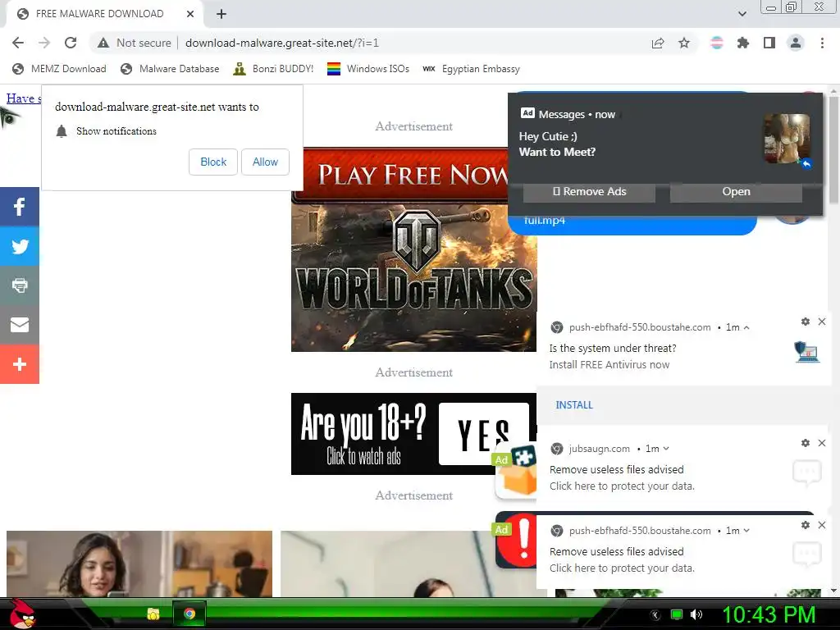Bookmark this page with the star
This screenshot has height=630, width=840.
[684, 43]
